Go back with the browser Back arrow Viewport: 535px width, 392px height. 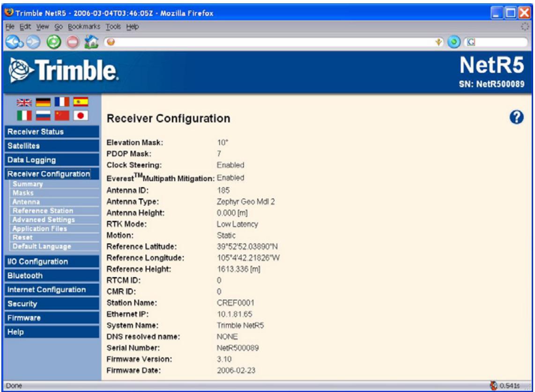click(x=15, y=42)
